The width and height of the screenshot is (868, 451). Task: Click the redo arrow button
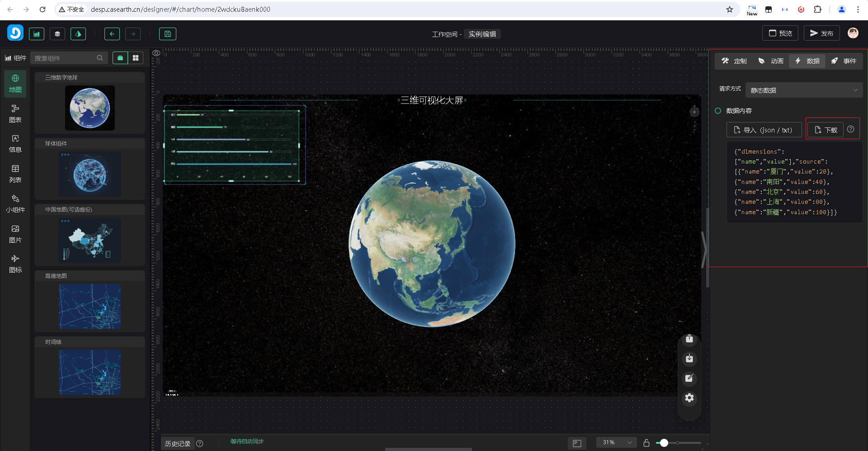[132, 34]
